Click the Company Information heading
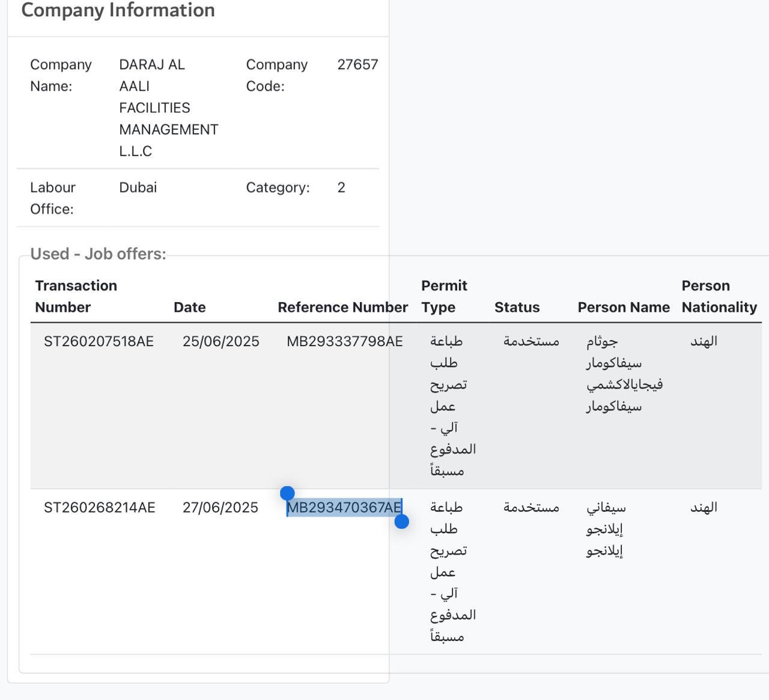Viewport: 769px width, 700px height. (118, 10)
